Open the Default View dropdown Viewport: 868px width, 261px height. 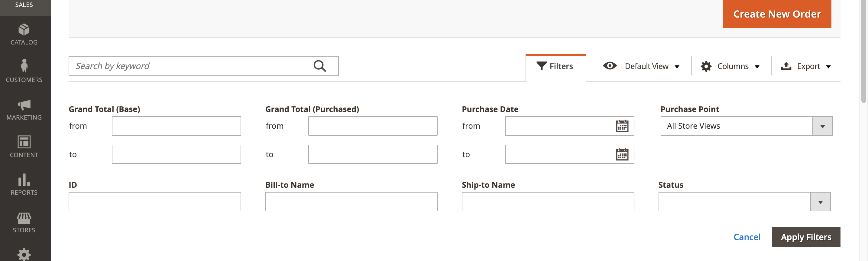[641, 66]
